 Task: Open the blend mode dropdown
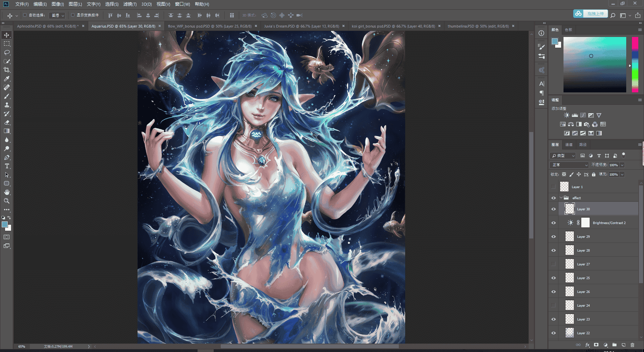pyautogui.click(x=569, y=165)
